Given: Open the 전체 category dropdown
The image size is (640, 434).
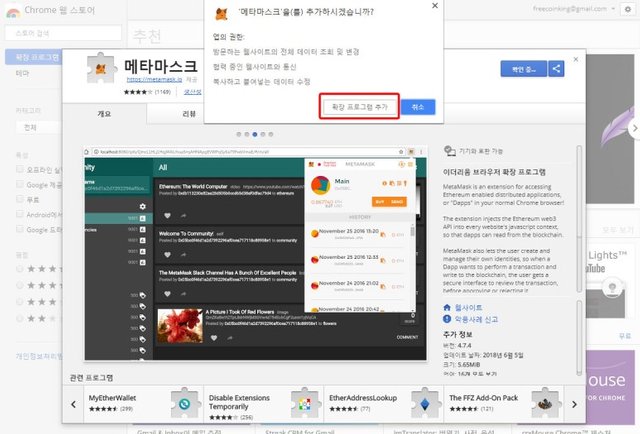Looking at the screenshot, I should pyautogui.click(x=39, y=127).
